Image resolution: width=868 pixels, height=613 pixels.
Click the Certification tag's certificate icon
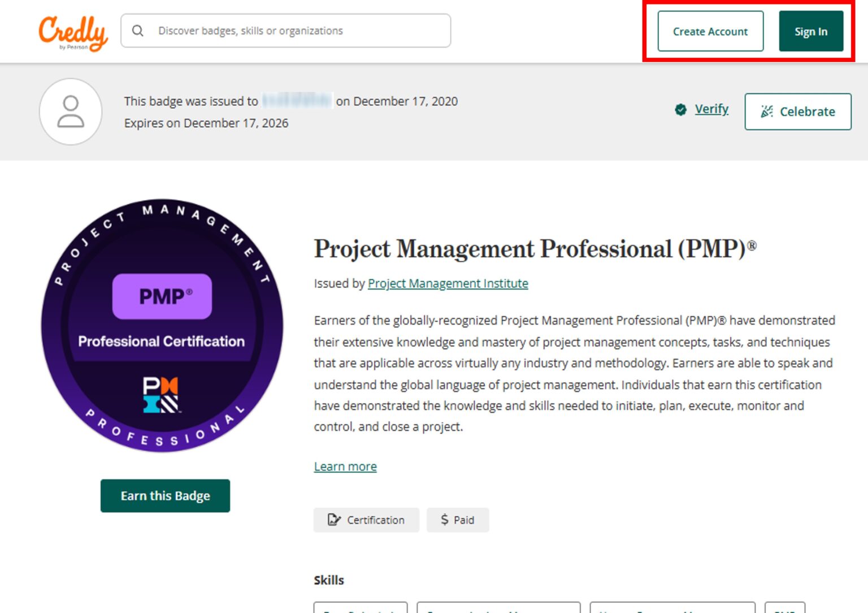[x=334, y=520]
